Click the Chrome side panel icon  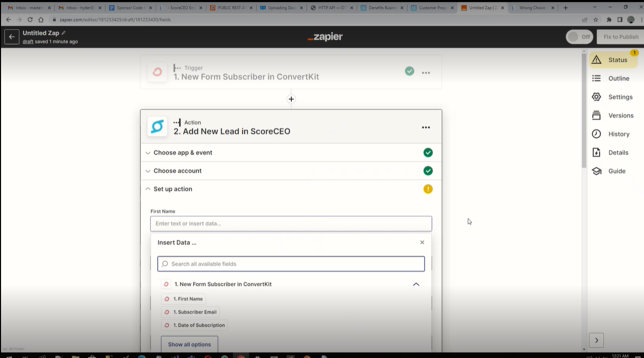pyautogui.click(x=620, y=20)
